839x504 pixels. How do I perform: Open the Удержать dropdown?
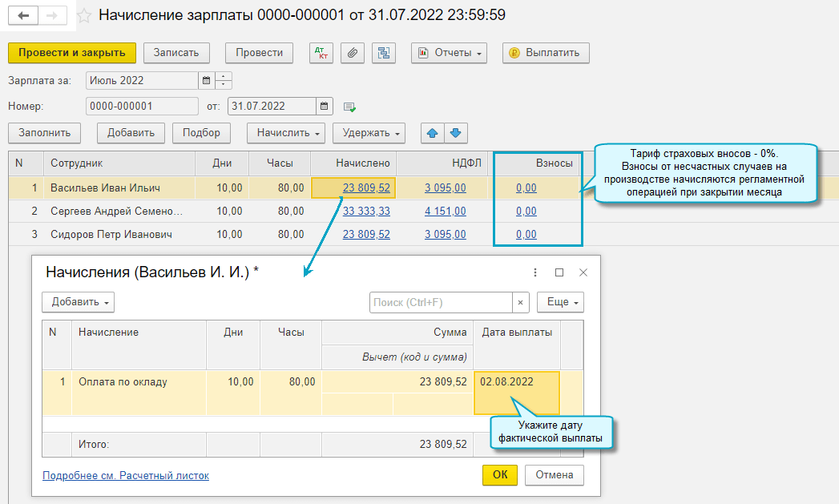[x=369, y=133]
